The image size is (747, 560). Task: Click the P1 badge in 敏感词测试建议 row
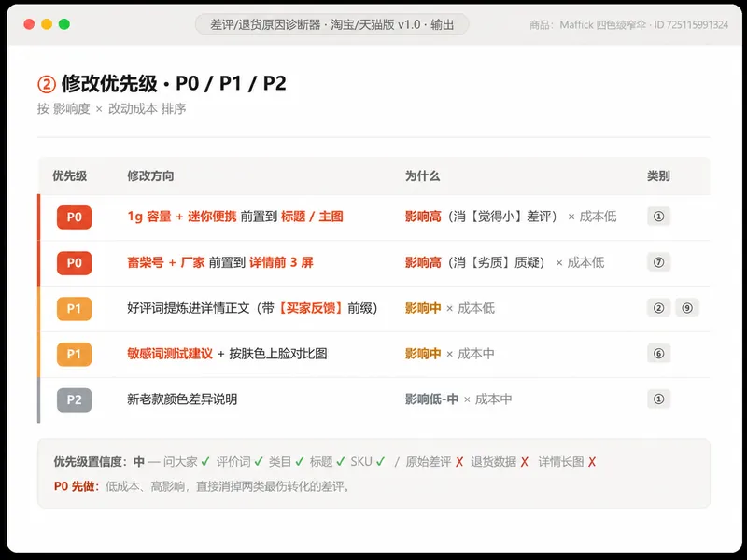[74, 355]
